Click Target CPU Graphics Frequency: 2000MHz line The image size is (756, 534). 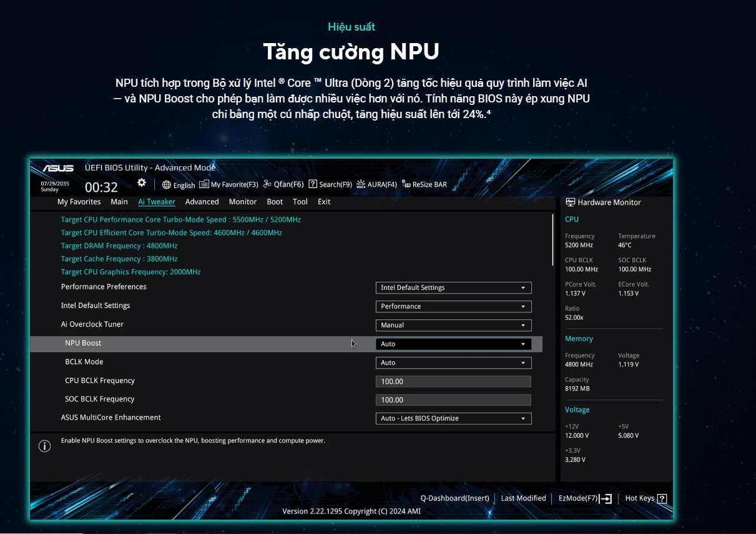[x=130, y=272]
